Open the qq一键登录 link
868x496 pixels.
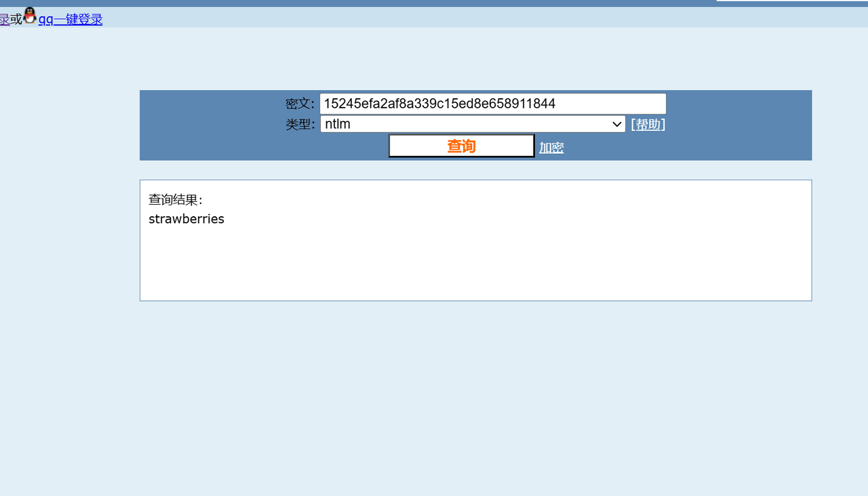click(x=71, y=20)
